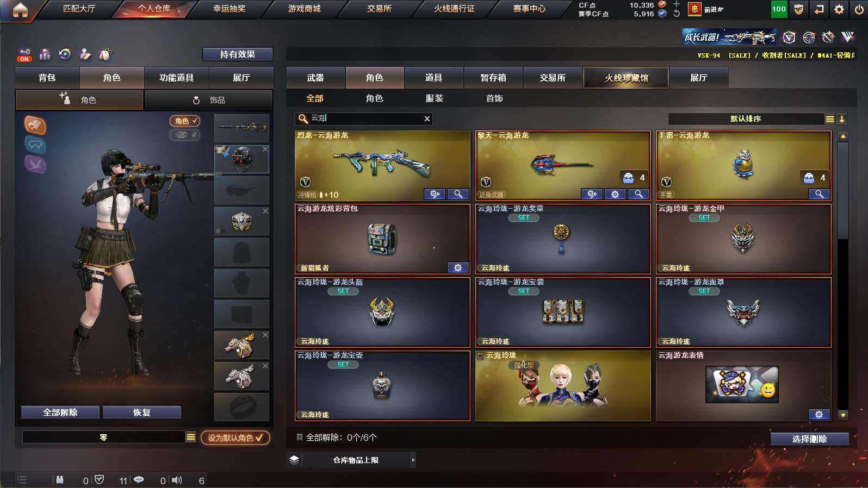Toggle the hidden-eye visibility option under 角色 checkbox
Viewport: 868px width, 488px height.
(185, 135)
